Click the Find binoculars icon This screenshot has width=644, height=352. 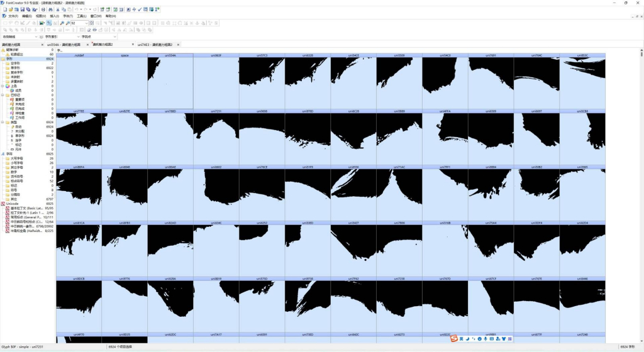point(50,9)
